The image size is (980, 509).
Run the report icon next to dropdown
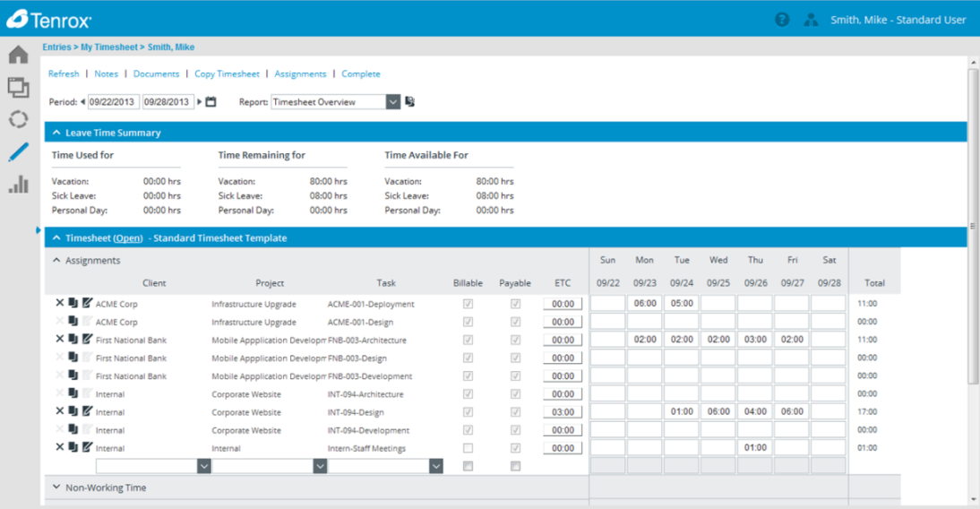pos(410,101)
